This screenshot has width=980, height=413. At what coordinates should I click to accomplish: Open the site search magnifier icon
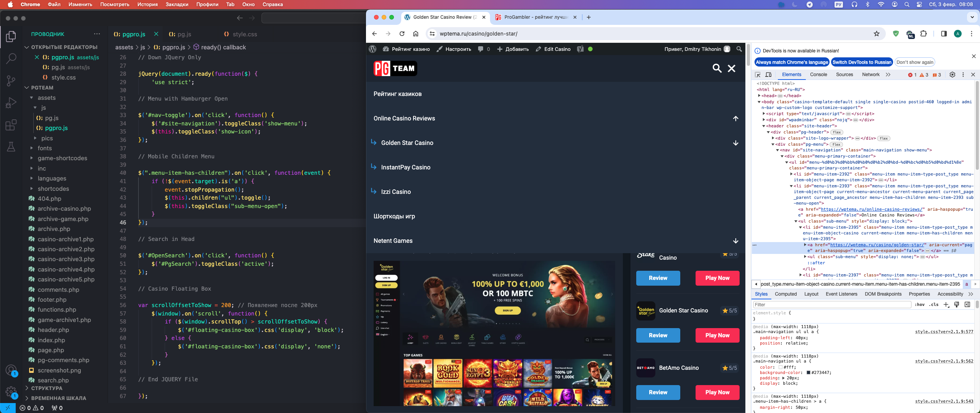717,68
